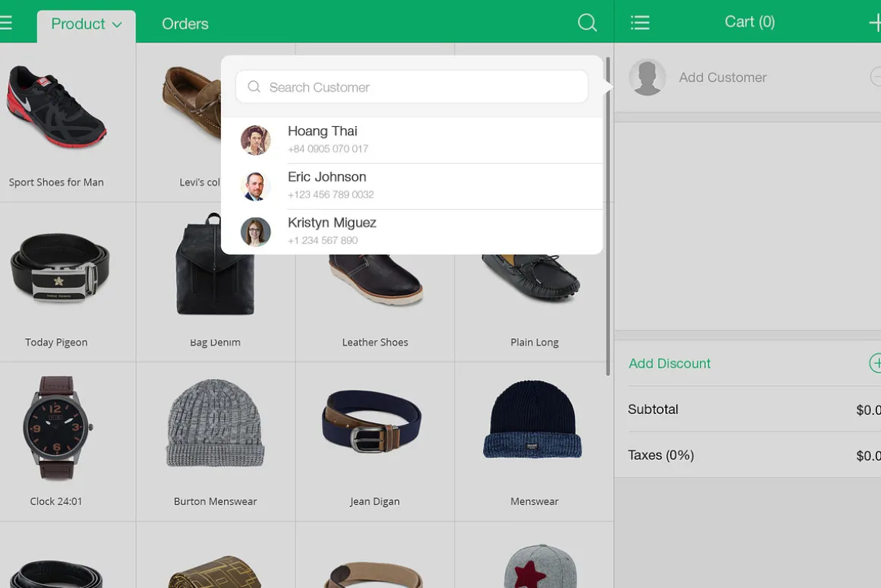
Task: Click the Bag Denim label
Action: (215, 343)
